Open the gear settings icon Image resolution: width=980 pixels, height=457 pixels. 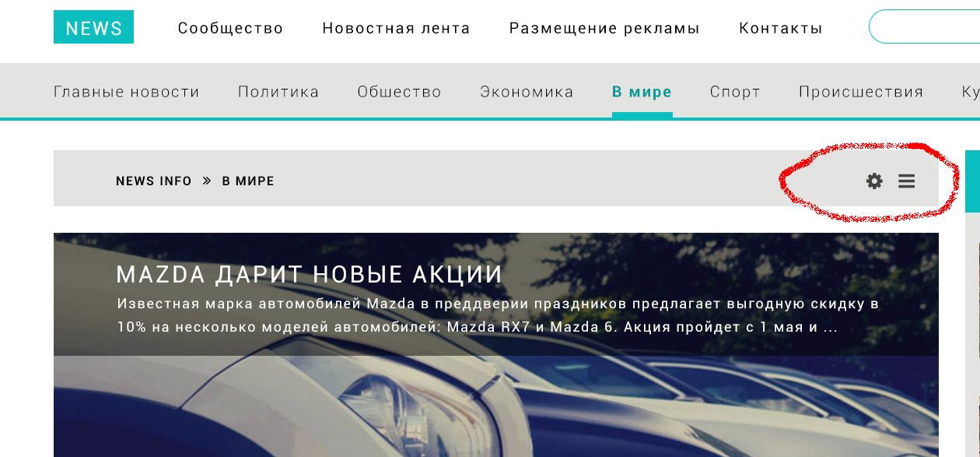click(x=874, y=181)
